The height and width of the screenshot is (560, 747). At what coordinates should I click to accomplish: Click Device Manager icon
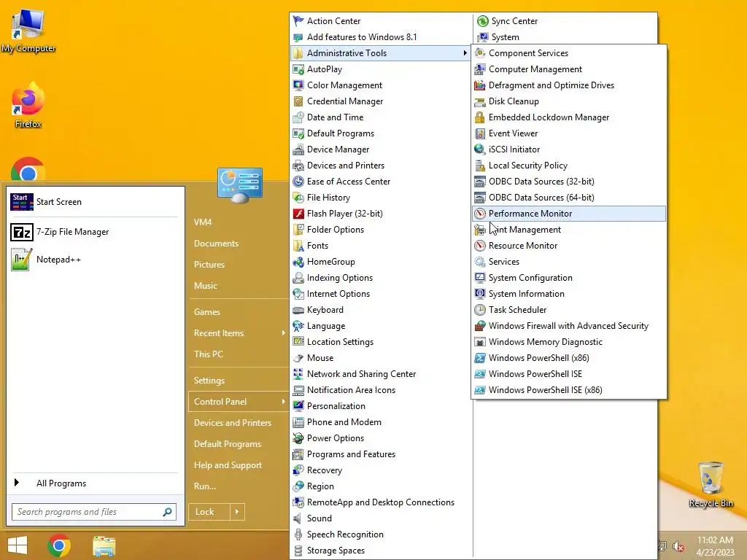point(298,149)
